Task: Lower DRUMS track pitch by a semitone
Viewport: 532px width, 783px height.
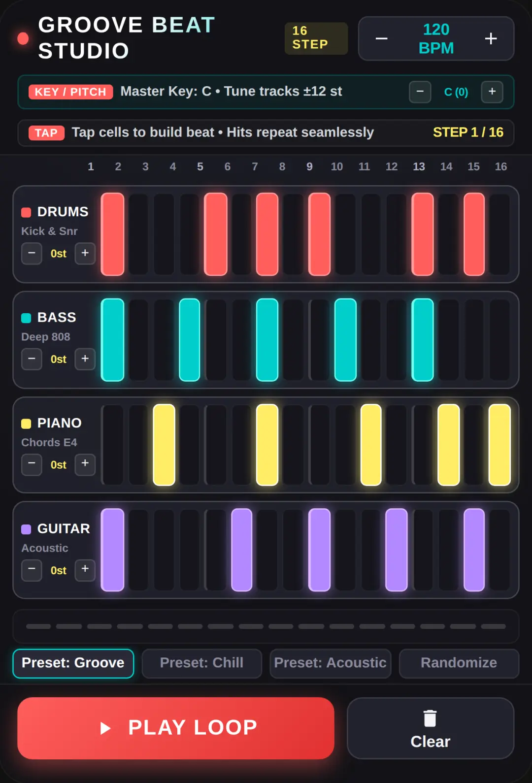Action: coord(32,253)
